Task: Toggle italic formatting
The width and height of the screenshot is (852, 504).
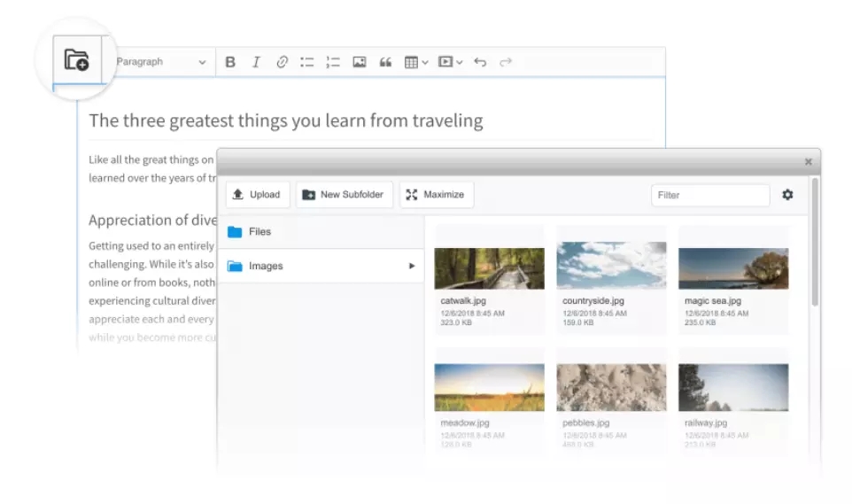Action: pos(256,62)
